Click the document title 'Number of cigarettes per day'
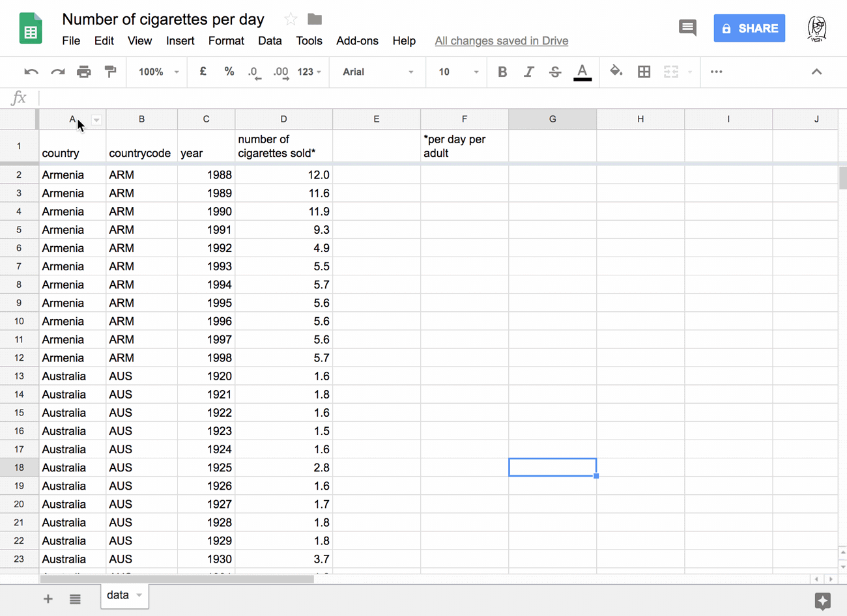This screenshot has height=616, width=847. click(163, 20)
